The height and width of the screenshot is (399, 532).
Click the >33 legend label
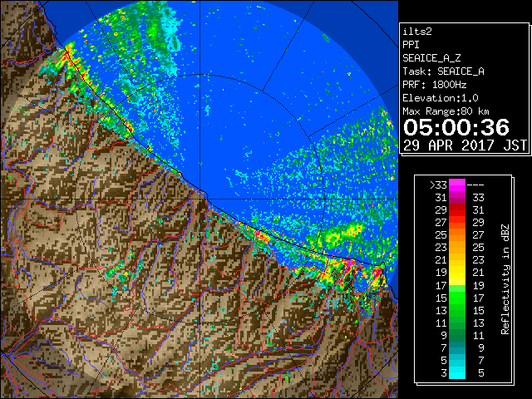438,185
